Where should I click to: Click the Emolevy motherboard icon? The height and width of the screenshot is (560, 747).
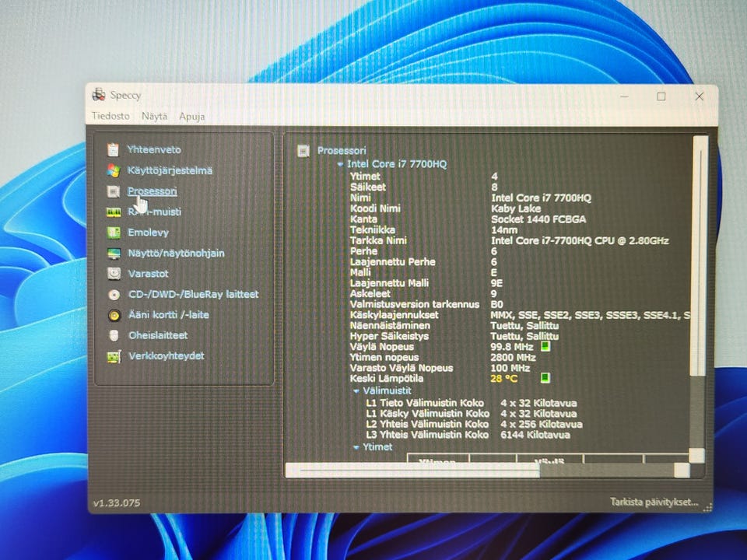click(x=114, y=233)
